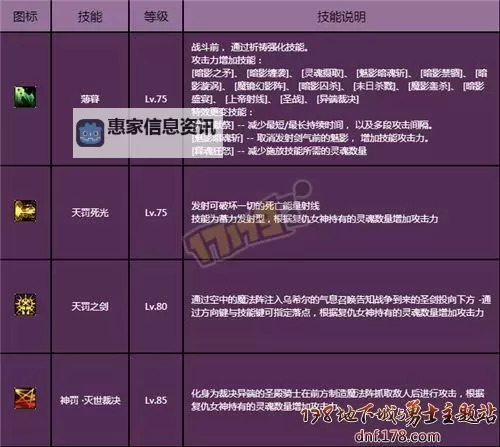Click the 技能 column header
The image size is (500, 447).
(x=90, y=16)
